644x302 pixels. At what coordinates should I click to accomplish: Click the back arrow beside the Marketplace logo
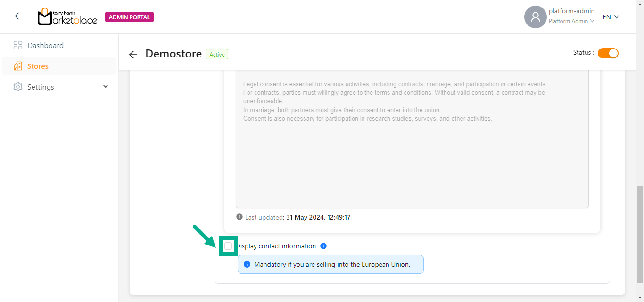coord(19,16)
